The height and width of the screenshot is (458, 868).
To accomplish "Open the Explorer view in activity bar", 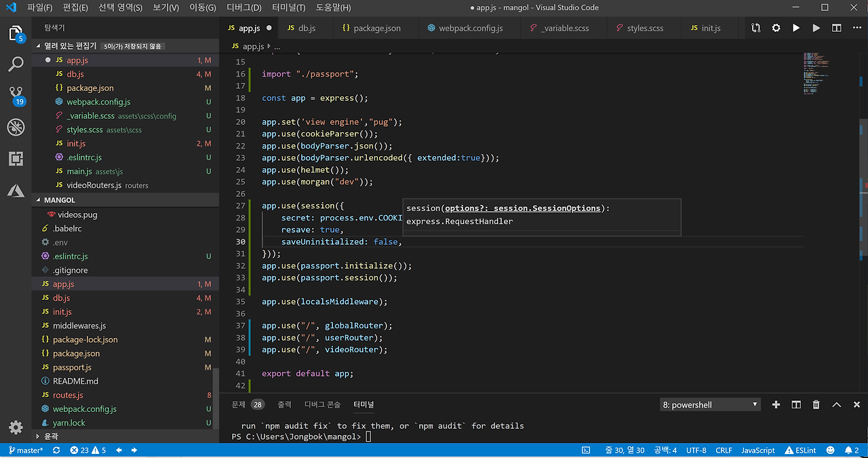I will (x=16, y=33).
